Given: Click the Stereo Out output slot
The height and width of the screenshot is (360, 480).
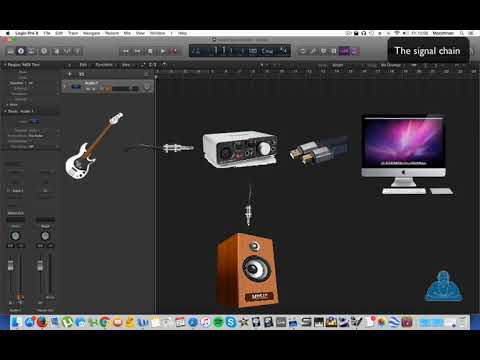Looking at the screenshot, I should [15, 213].
